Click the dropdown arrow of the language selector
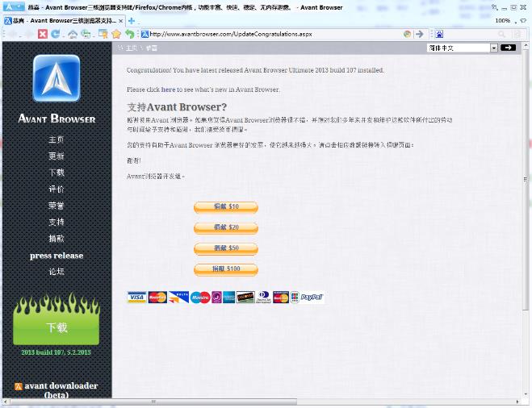 coord(494,48)
